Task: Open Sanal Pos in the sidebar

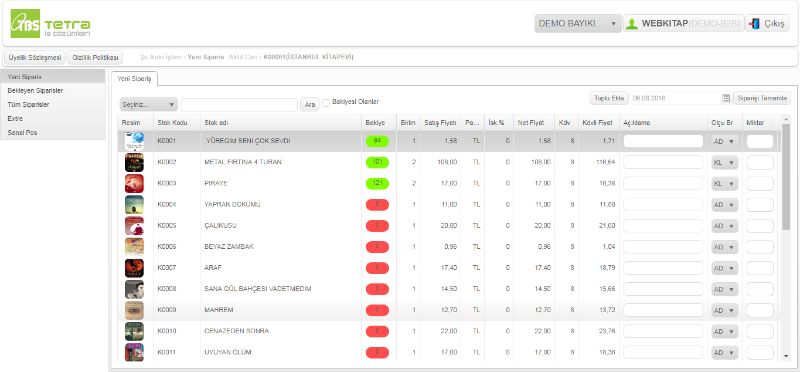Action: pyautogui.click(x=53, y=132)
